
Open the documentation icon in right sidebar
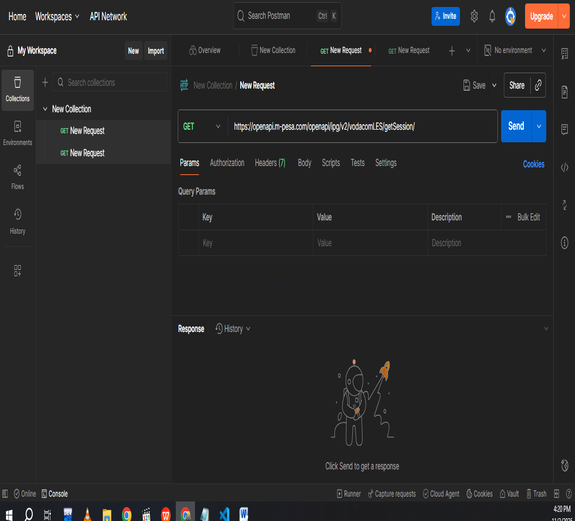564,92
